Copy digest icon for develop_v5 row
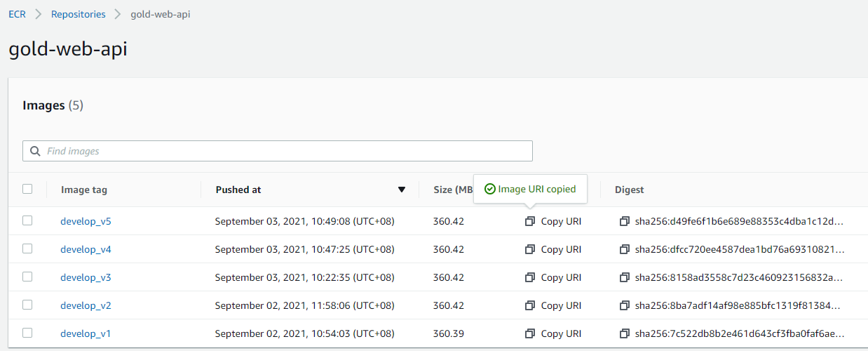 625,221
